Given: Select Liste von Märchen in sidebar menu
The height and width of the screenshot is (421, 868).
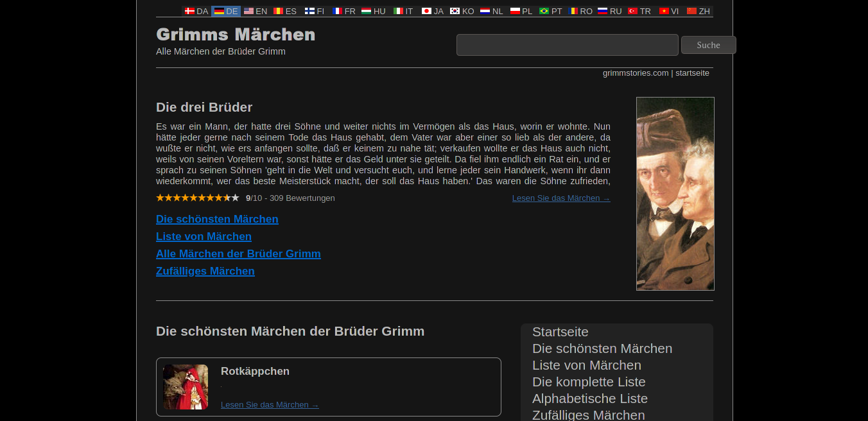Looking at the screenshot, I should [587, 365].
